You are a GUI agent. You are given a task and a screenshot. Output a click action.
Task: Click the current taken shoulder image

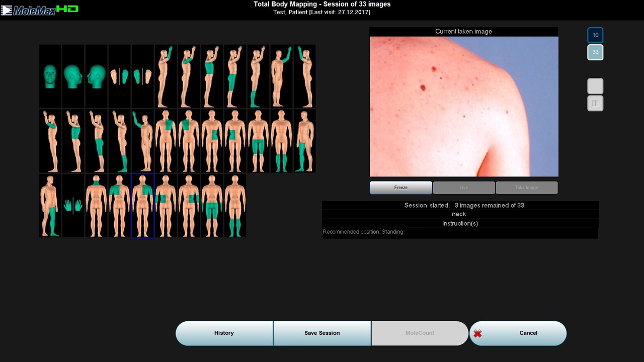pyautogui.click(x=464, y=107)
